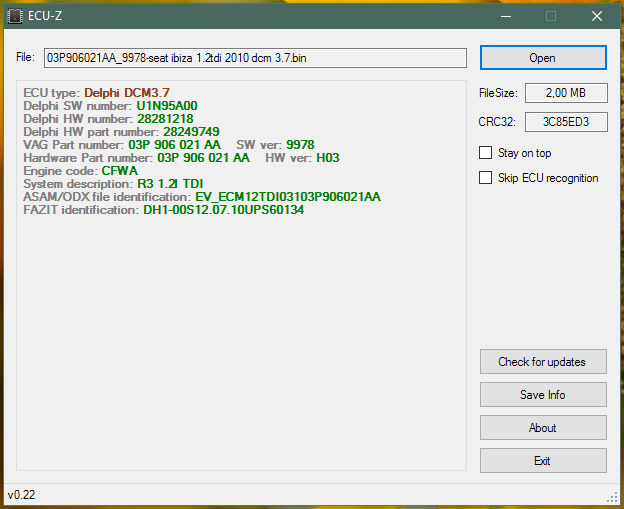Save Info to file

tap(543, 395)
